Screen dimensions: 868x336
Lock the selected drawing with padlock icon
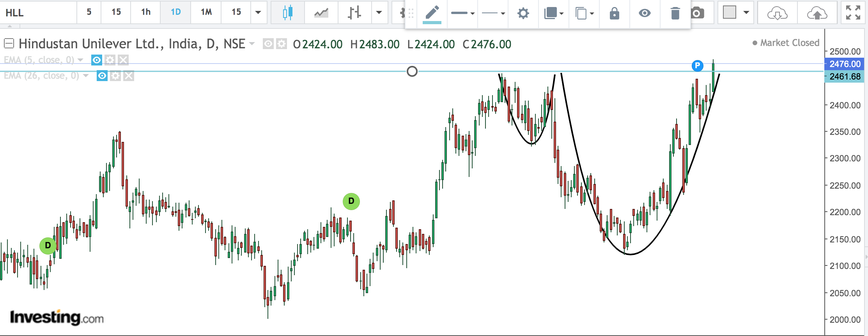point(614,14)
